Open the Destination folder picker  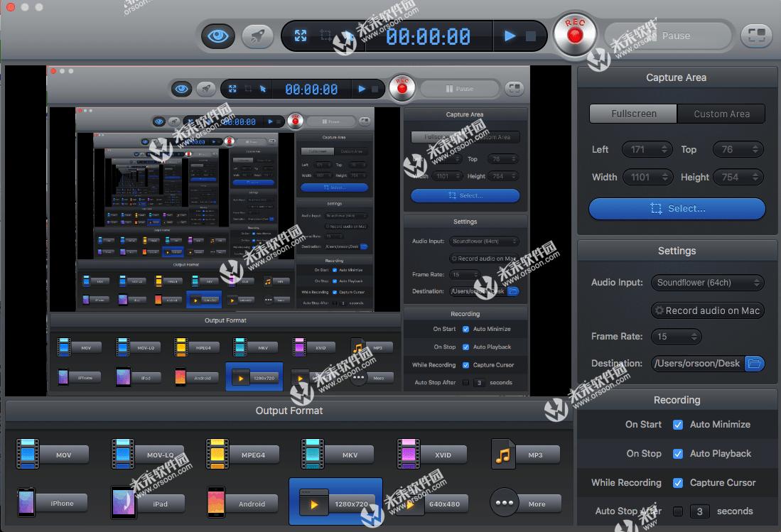[755, 363]
